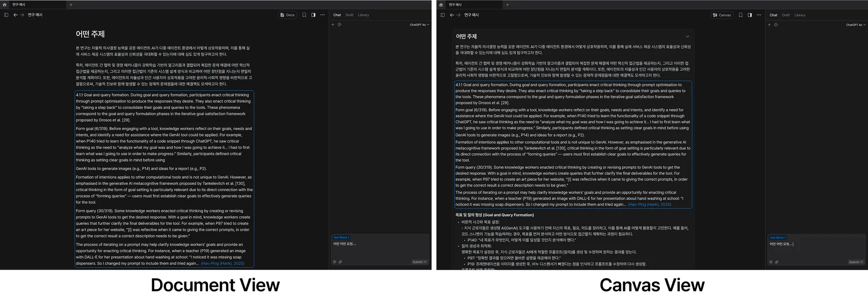Image resolution: width=868 pixels, height=301 pixels.
Task: Open the Hao-Ping (Hank), 2025 citation in Canvas View
Action: [649, 204]
